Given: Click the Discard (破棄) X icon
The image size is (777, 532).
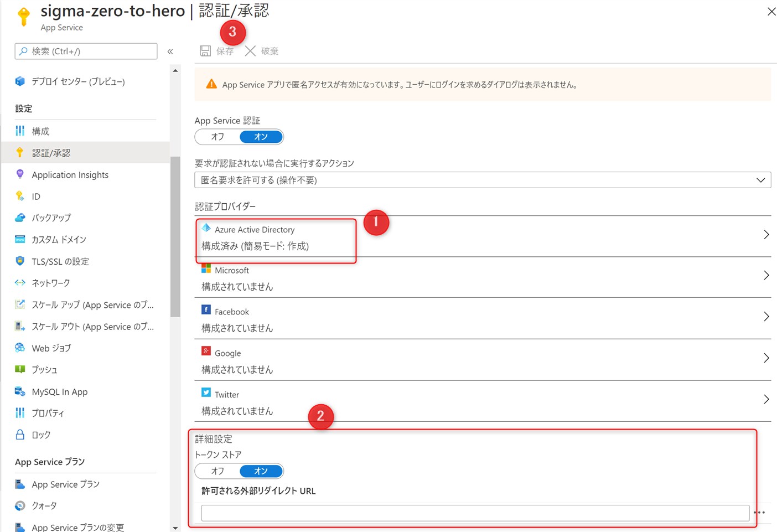Looking at the screenshot, I should [x=250, y=51].
